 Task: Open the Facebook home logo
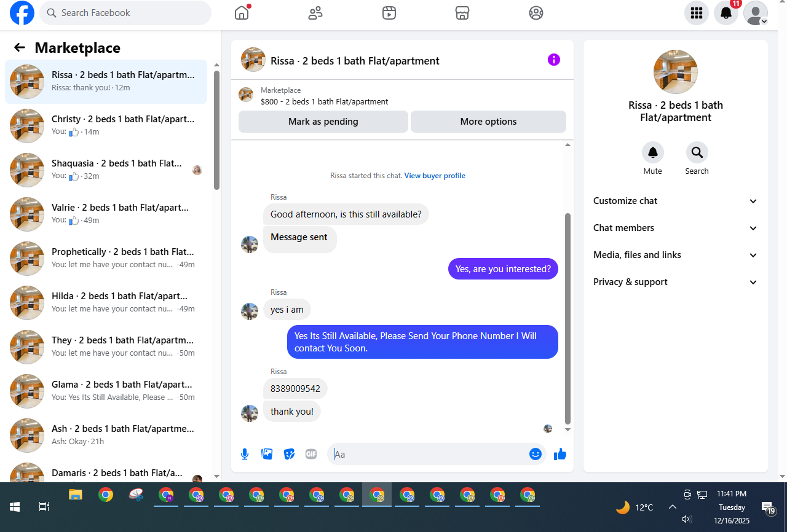click(x=22, y=13)
